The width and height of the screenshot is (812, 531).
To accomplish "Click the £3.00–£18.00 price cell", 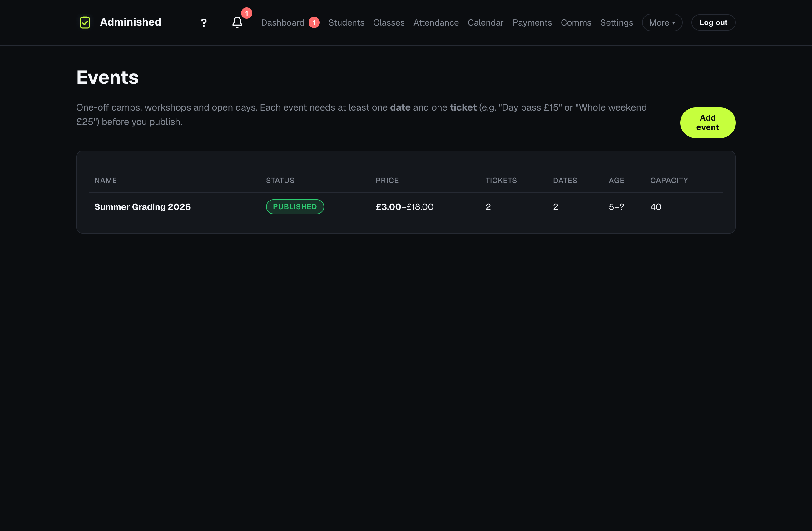I will click(x=405, y=207).
